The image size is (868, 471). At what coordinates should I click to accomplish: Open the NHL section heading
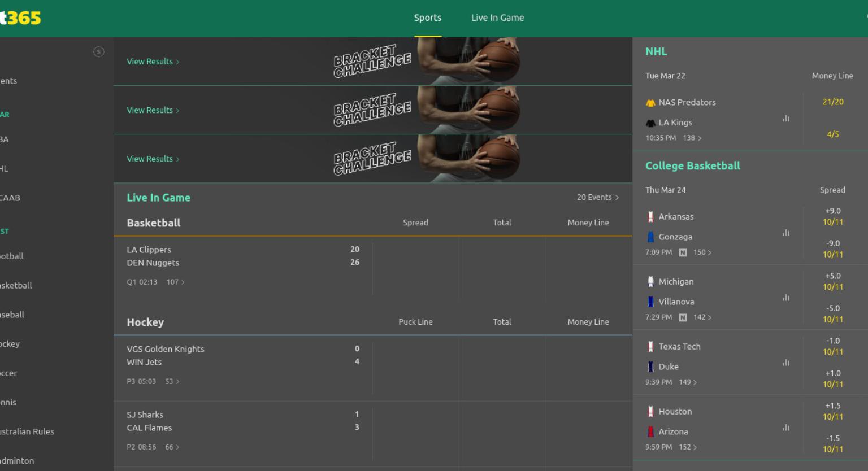[656, 51]
